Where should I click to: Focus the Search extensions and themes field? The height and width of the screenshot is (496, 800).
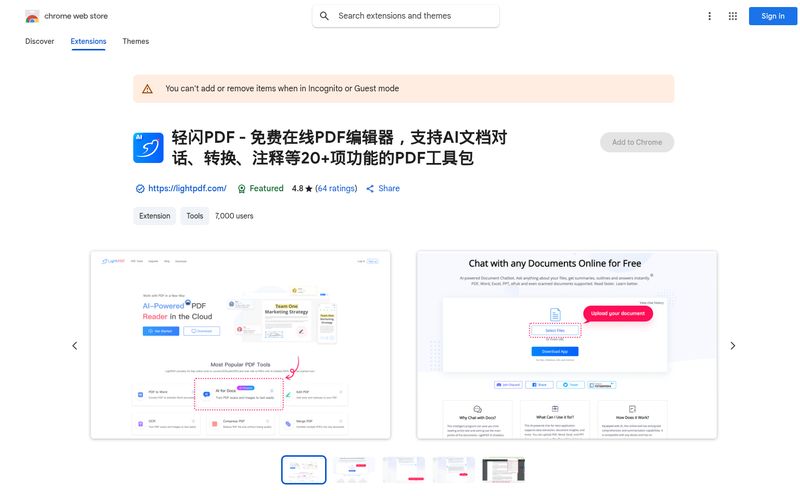point(406,16)
